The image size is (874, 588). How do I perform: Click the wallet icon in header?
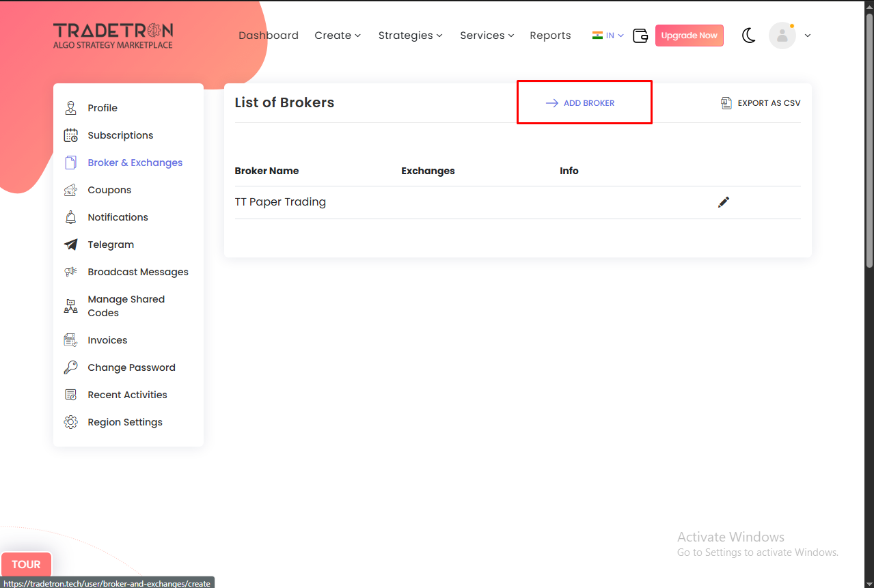coord(640,36)
